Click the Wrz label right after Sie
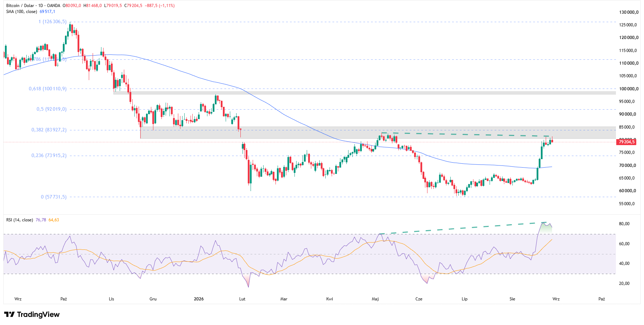Image resolution: width=644 pixels, height=325 pixels. [x=556, y=299]
